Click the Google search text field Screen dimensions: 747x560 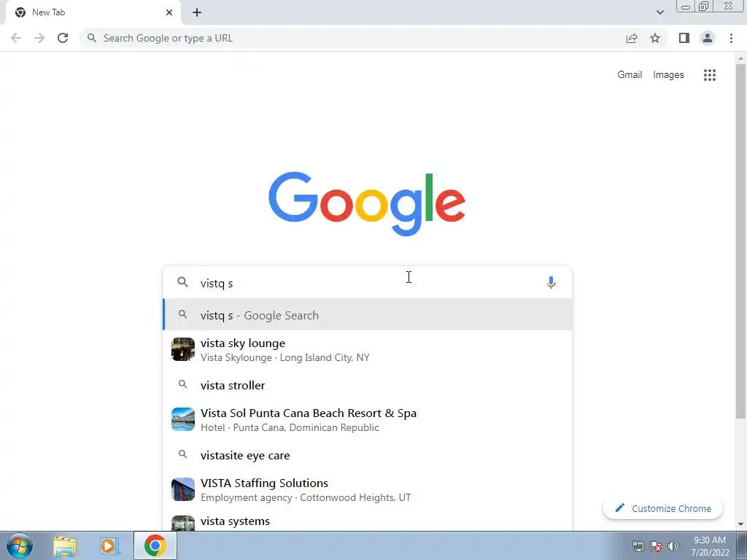point(367,283)
